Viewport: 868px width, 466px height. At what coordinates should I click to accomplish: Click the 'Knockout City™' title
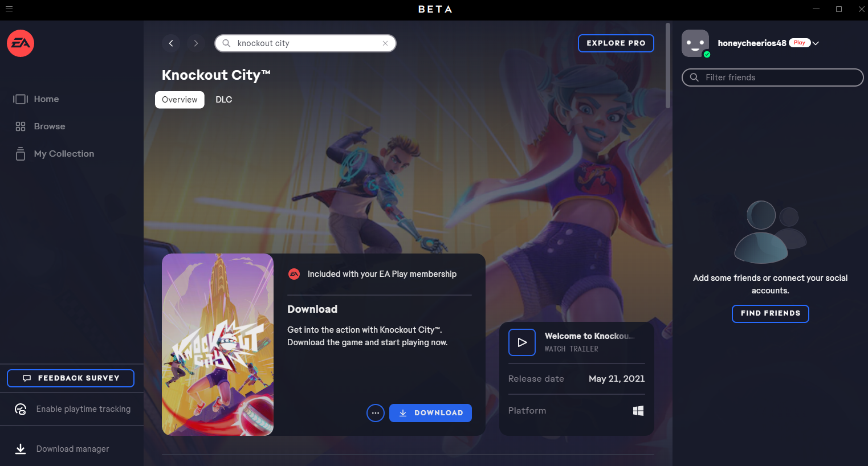pyautogui.click(x=216, y=75)
